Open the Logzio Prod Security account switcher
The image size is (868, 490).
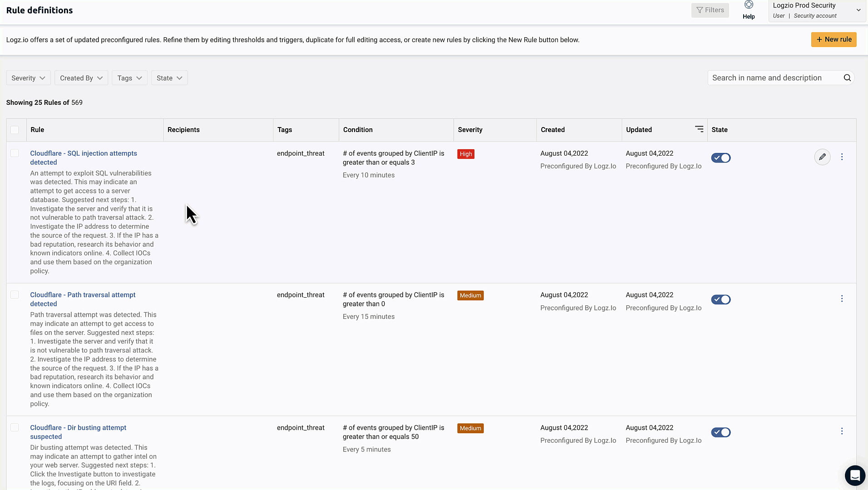(x=816, y=10)
